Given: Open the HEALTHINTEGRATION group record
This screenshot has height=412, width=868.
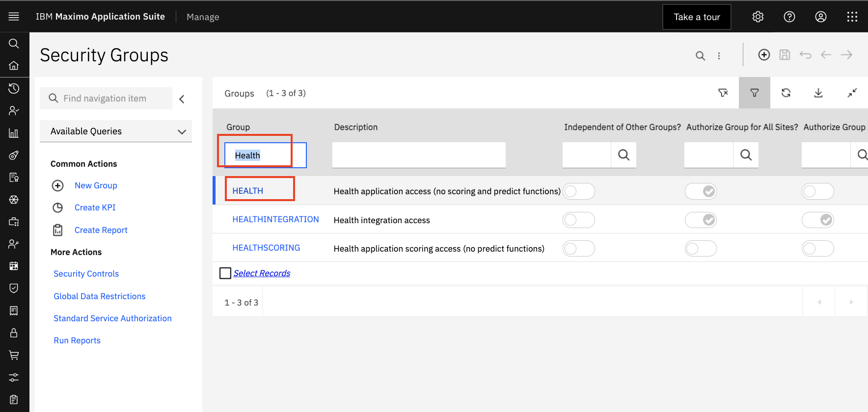Looking at the screenshot, I should pos(275,219).
